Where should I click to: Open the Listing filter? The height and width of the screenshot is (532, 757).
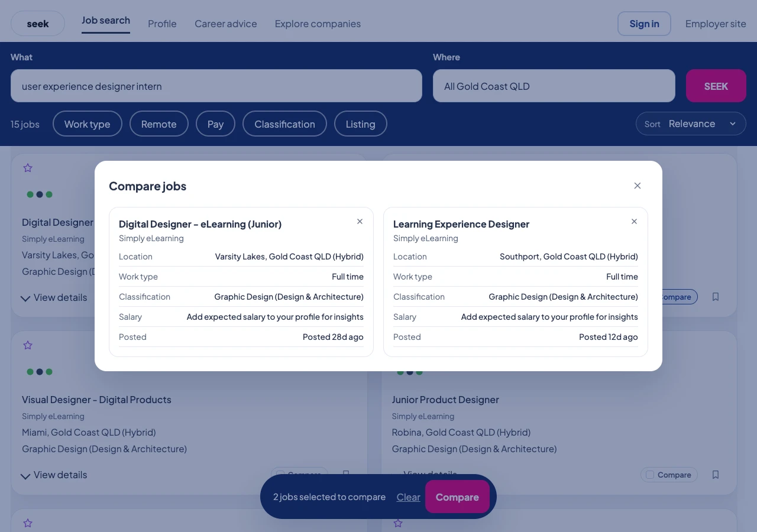361,124
